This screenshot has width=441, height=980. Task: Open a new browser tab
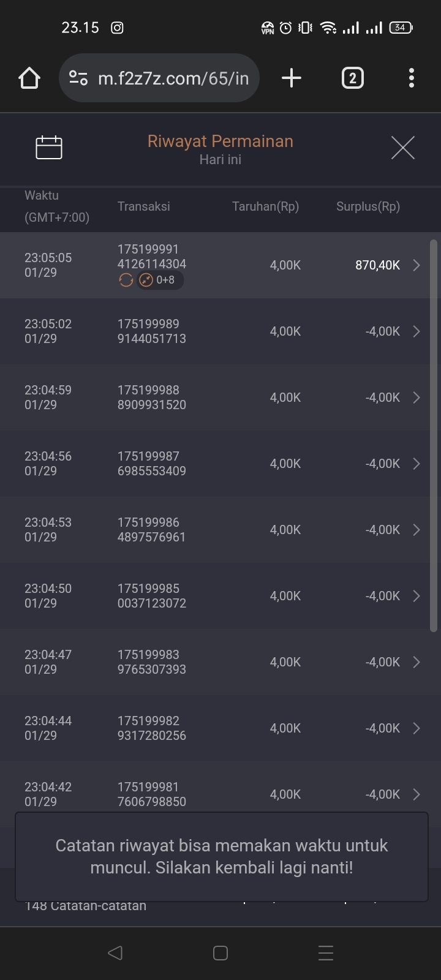point(292,78)
